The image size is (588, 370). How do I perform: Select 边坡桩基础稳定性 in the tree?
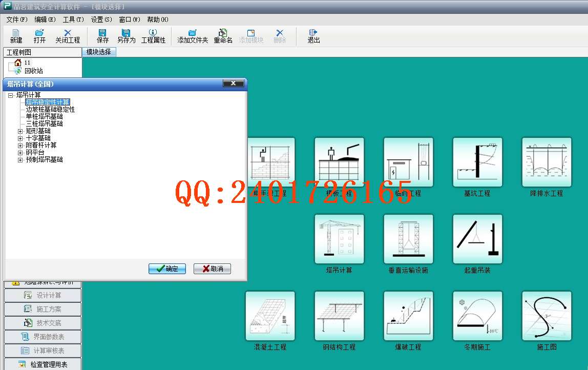pyautogui.click(x=50, y=109)
